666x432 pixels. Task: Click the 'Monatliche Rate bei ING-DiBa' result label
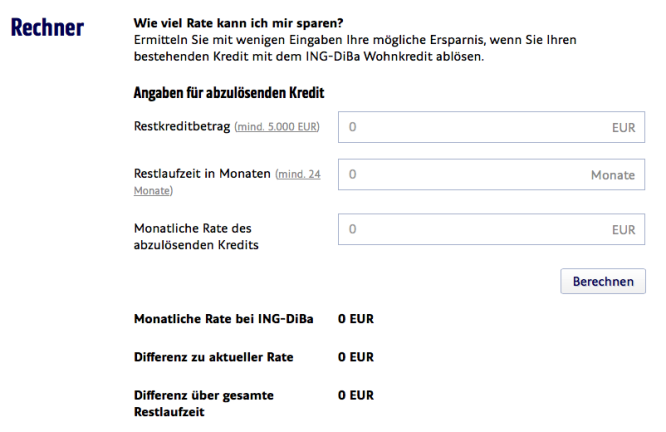223,319
